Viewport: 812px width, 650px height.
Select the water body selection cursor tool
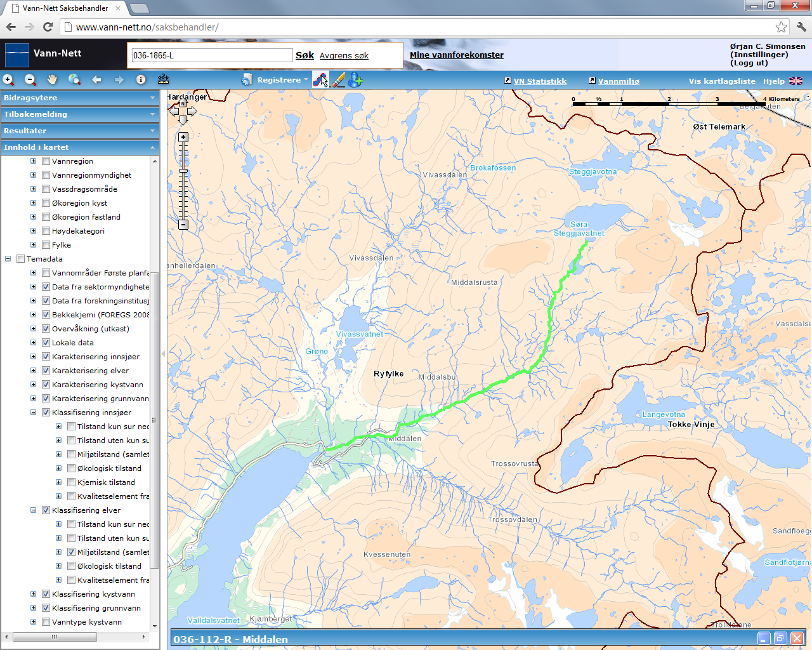pyautogui.click(x=320, y=80)
